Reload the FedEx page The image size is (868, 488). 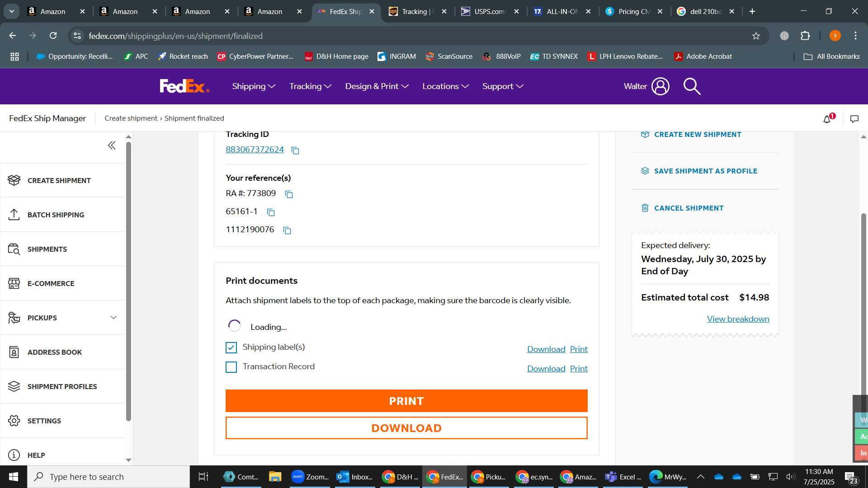click(53, 36)
